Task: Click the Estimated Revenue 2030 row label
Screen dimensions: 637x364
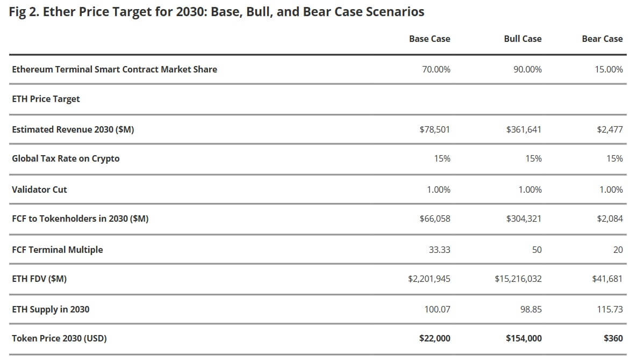Action: tap(73, 129)
